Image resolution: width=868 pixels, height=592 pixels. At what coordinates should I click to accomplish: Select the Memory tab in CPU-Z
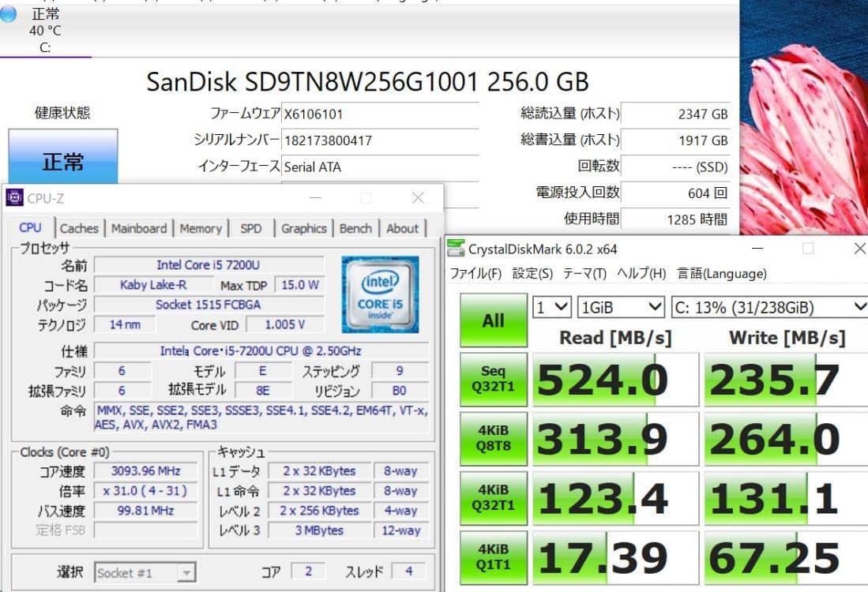pyautogui.click(x=201, y=228)
